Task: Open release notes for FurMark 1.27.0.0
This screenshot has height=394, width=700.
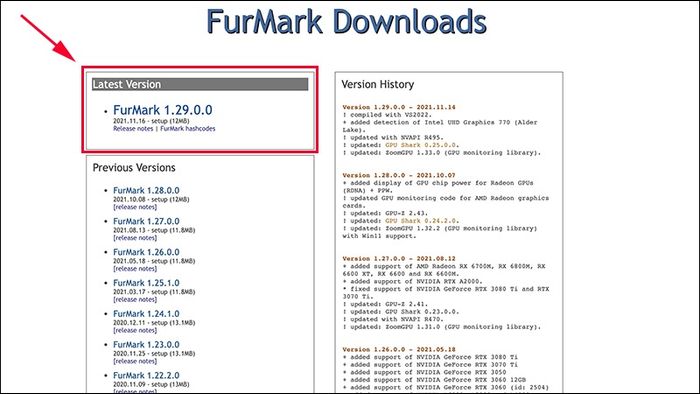Action: click(x=135, y=238)
